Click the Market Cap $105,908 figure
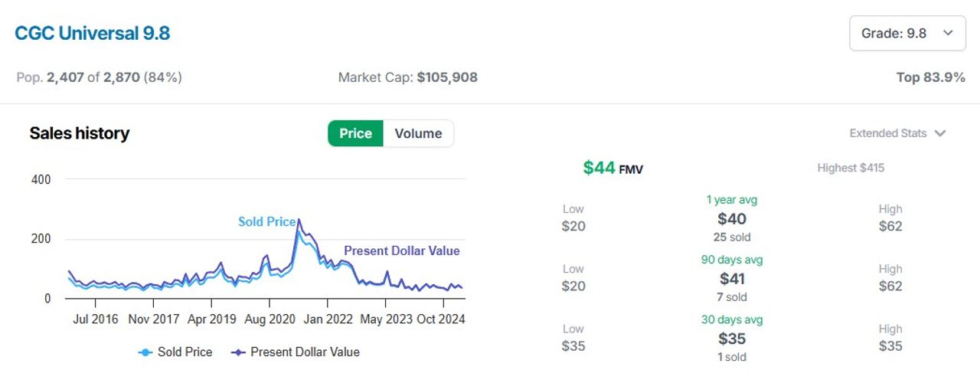The height and width of the screenshot is (383, 980). 408,77
